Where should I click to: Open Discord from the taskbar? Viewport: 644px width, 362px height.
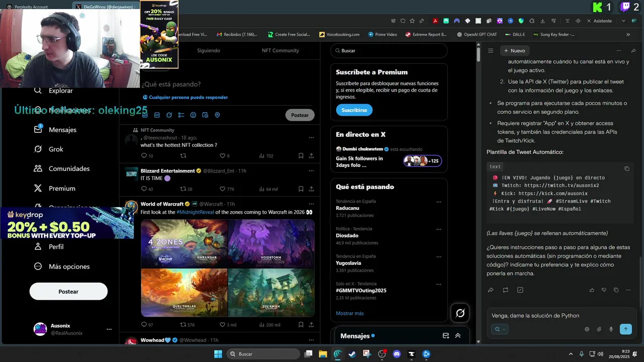click(x=396, y=354)
